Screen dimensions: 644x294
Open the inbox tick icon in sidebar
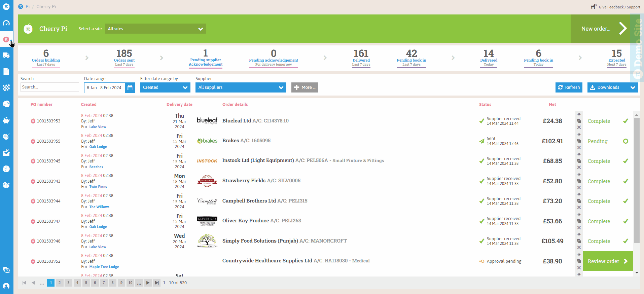point(6,153)
